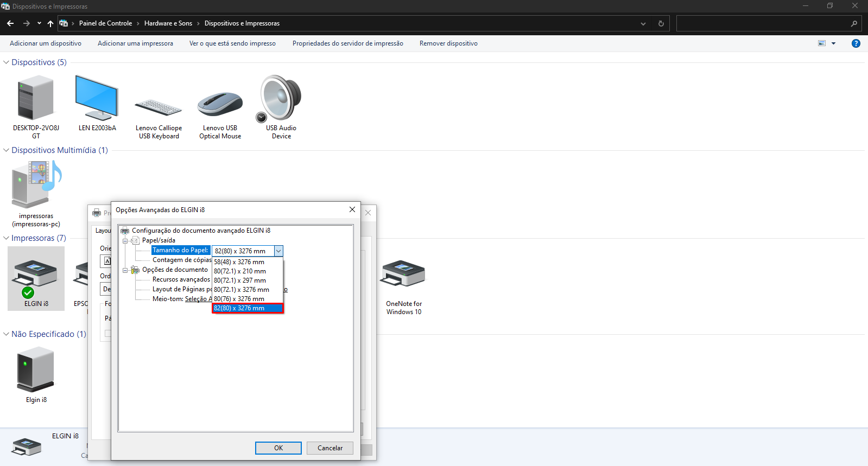Click the OneNote for Windows 10 printer
Viewport: 868px width, 466px height.
[x=403, y=275]
